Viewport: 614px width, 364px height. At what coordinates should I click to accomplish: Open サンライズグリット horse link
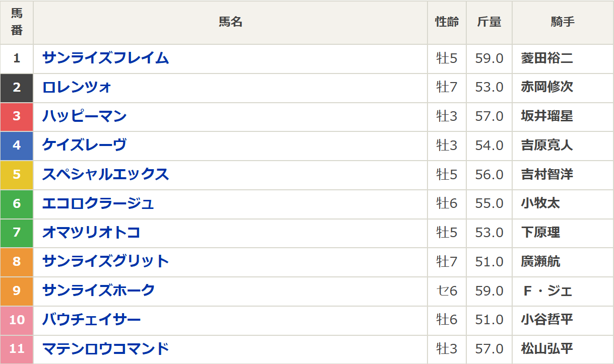coord(105,261)
